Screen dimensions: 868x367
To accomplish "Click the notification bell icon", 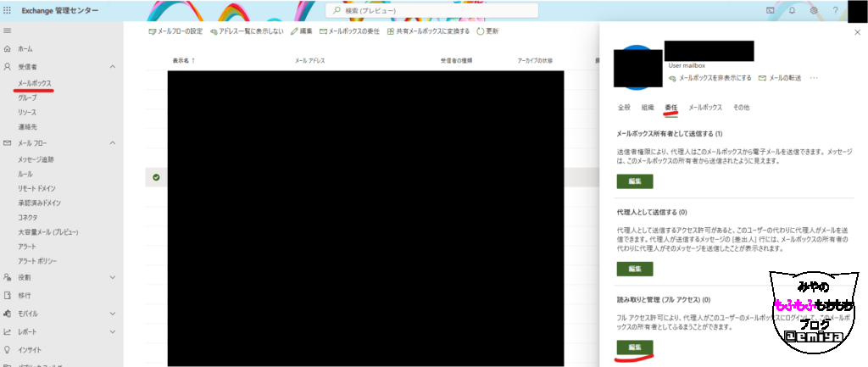I will [x=793, y=10].
